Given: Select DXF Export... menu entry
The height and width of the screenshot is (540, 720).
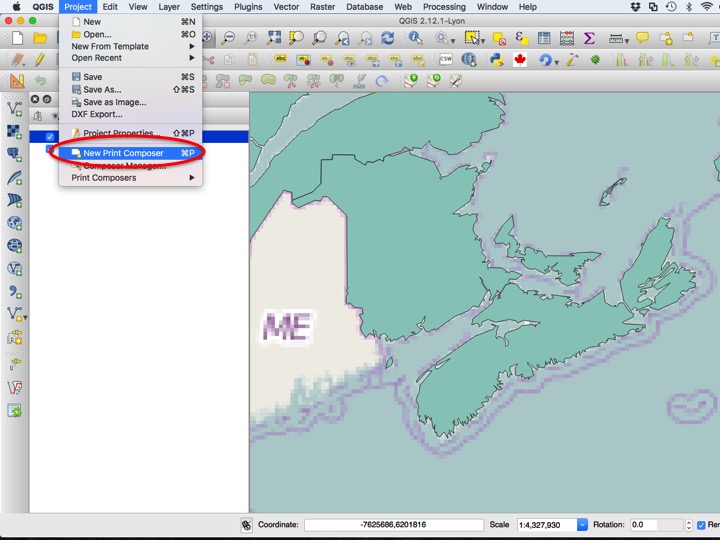Looking at the screenshot, I should point(130,114).
